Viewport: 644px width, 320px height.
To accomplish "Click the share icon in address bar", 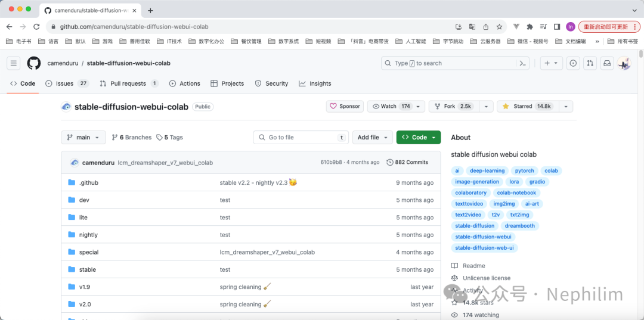I will tap(485, 27).
